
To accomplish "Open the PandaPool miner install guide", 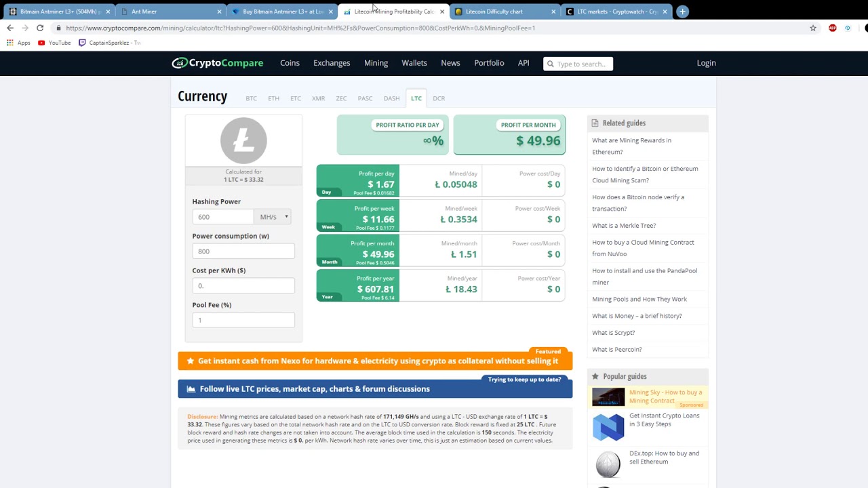I will [644, 277].
